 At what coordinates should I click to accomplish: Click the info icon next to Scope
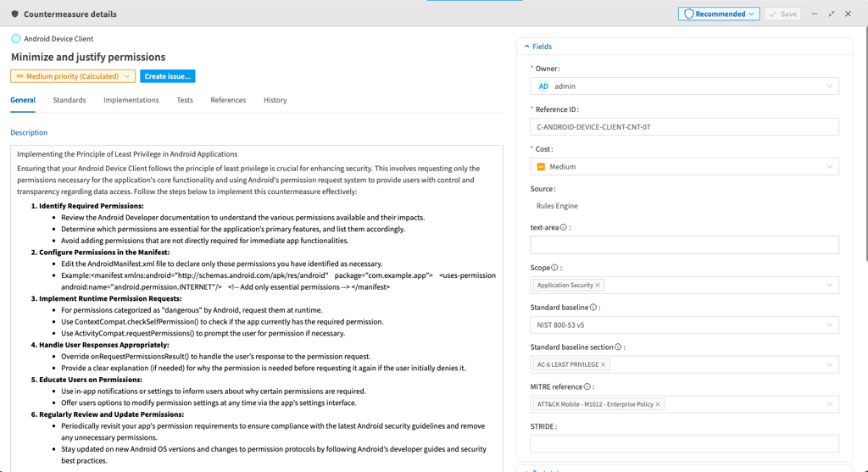coord(554,268)
